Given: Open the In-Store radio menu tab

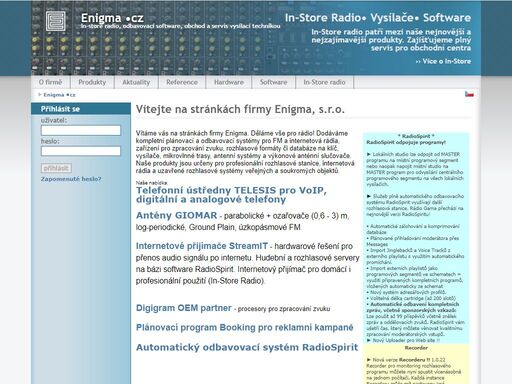Looking at the screenshot, I should (x=324, y=82).
